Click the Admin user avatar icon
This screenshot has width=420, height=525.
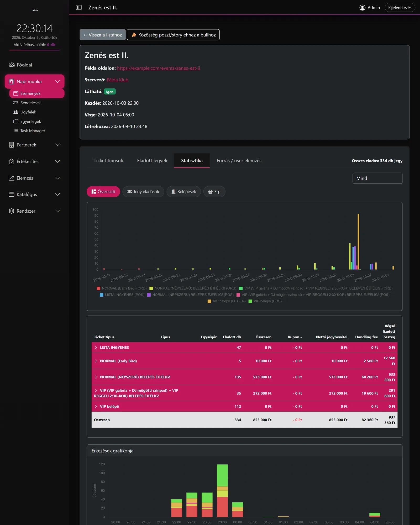[362, 7]
